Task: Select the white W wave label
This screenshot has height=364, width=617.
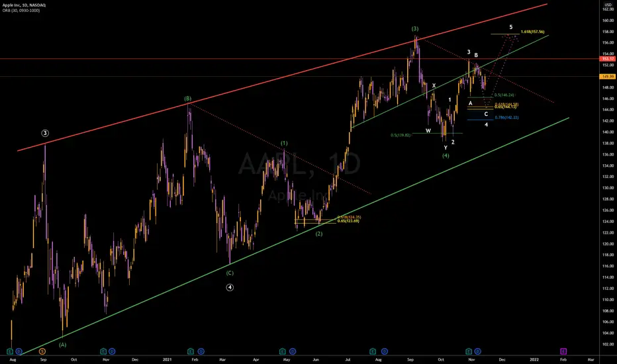Action: [x=428, y=130]
